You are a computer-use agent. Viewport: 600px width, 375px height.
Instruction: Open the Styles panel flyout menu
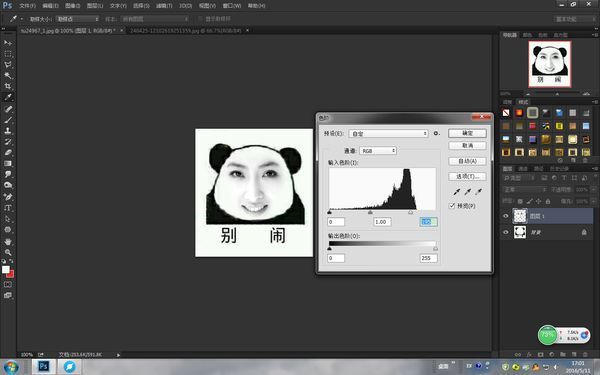[594, 102]
